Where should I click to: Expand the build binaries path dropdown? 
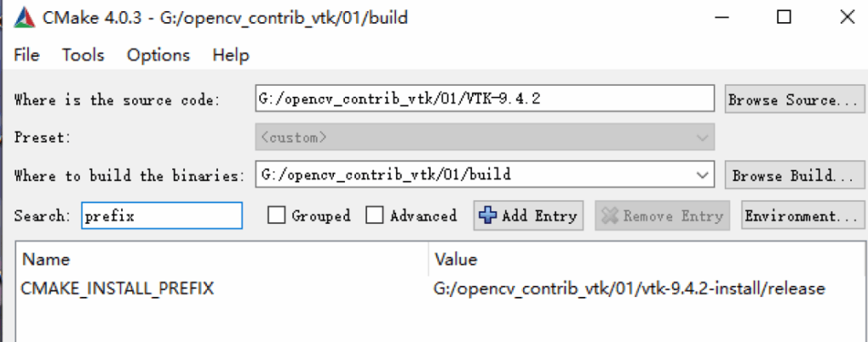point(703,176)
